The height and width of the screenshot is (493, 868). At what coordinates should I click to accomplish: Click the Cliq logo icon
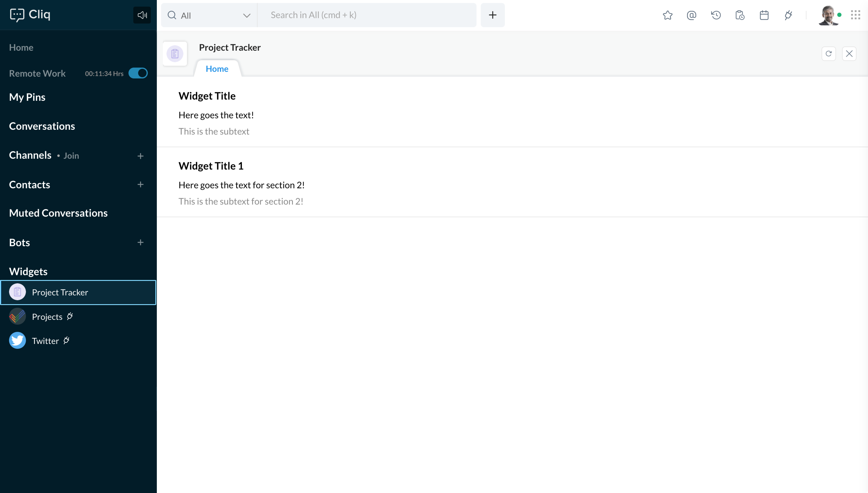(17, 15)
